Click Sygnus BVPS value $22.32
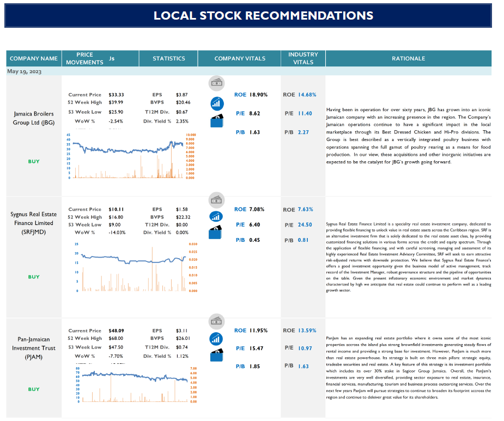 tap(183, 217)
